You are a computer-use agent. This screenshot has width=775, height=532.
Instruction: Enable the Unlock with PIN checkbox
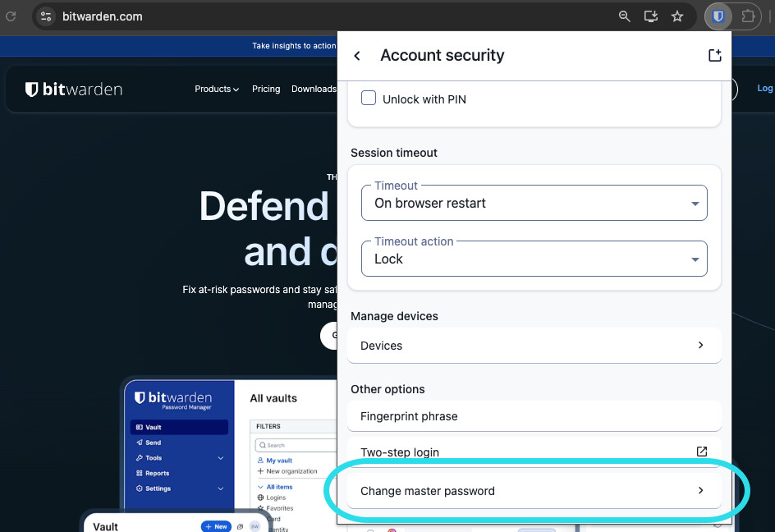369,98
